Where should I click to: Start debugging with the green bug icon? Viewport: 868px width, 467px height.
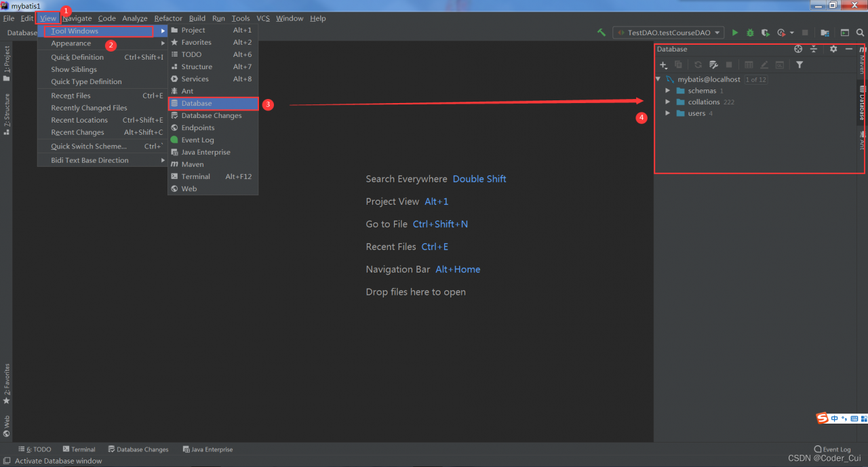tap(750, 33)
